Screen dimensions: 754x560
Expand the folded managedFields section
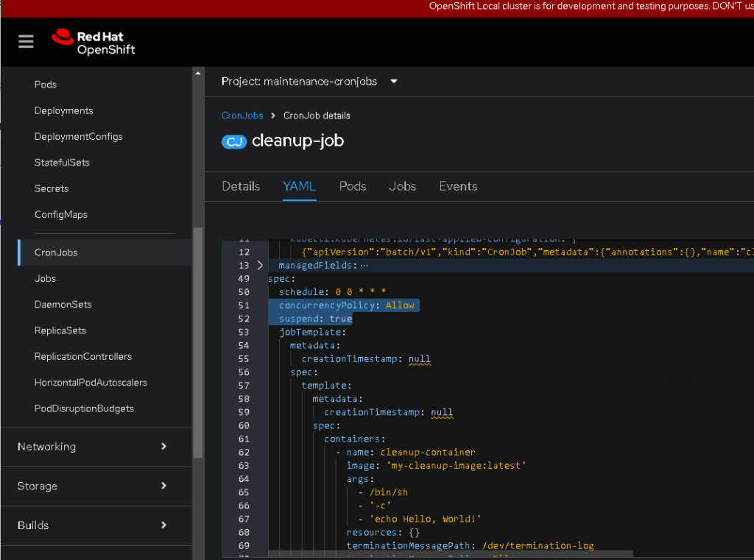click(x=260, y=266)
